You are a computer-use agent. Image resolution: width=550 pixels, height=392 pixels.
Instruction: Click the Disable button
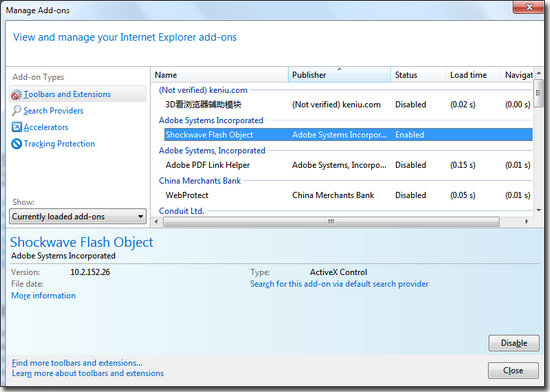click(514, 343)
